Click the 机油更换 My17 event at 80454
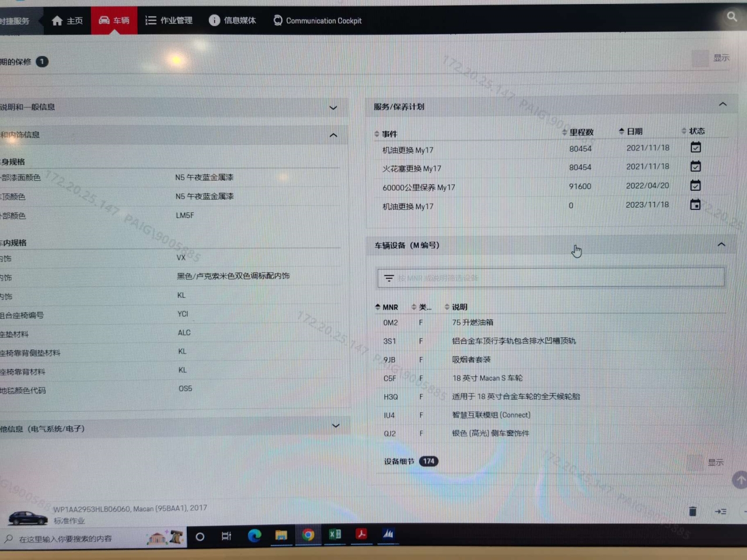This screenshot has width=747, height=560. (x=408, y=150)
